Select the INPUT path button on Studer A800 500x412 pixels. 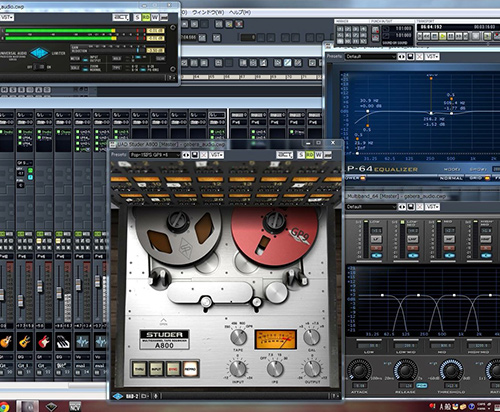(x=156, y=369)
